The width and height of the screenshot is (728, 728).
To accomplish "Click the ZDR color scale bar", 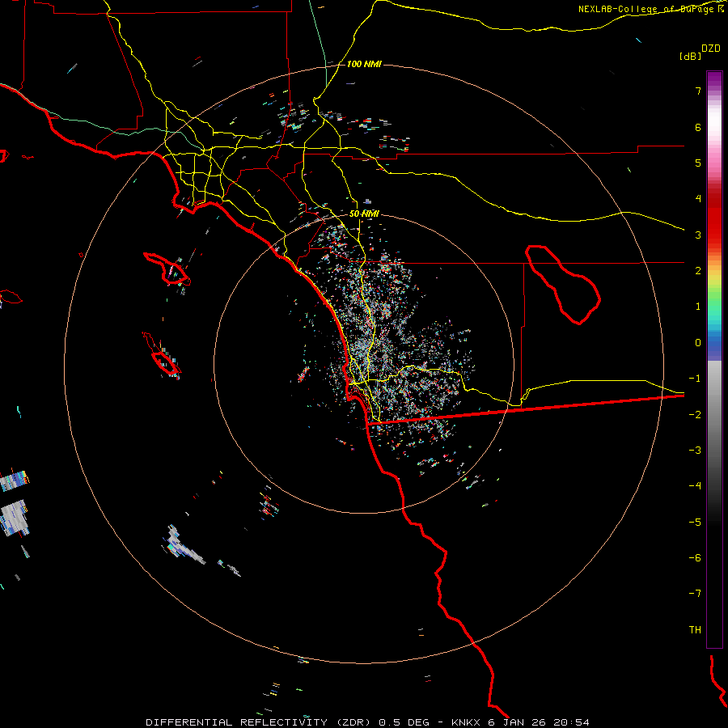I will [714, 359].
